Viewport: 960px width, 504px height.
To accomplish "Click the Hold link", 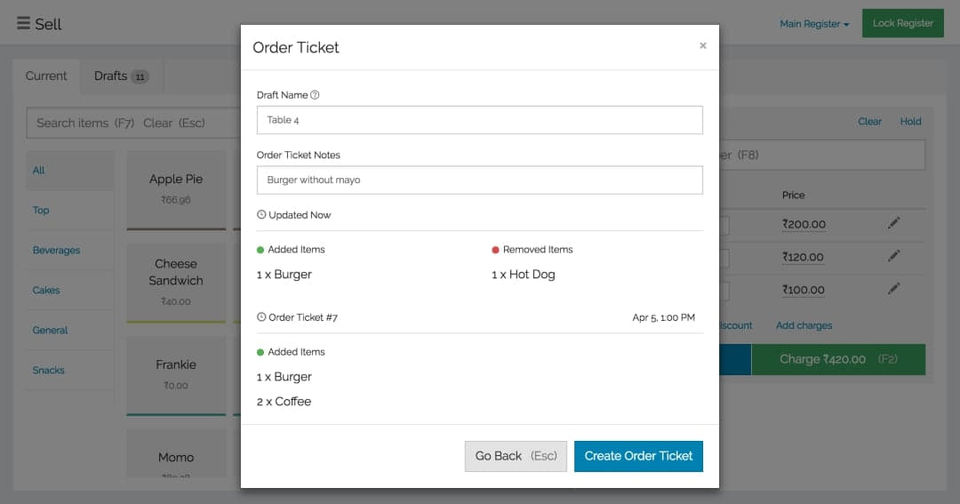I will pyautogui.click(x=910, y=121).
